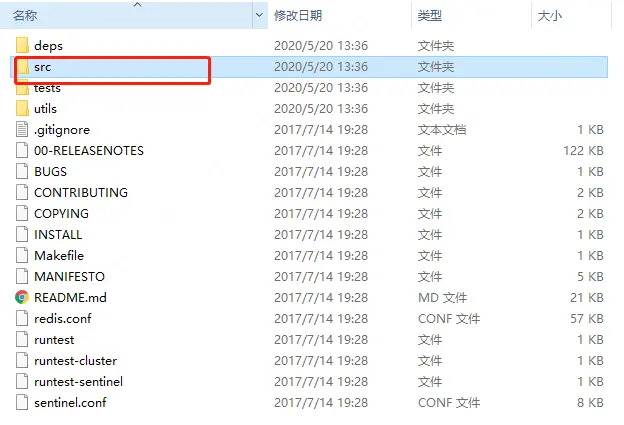The image size is (624, 425).
Task: Select the src folder name
Action: pos(43,67)
